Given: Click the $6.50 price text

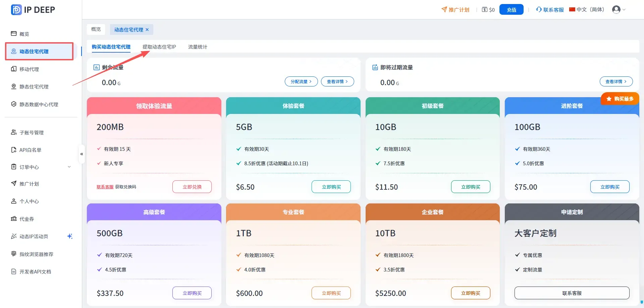Looking at the screenshot, I should point(245,187).
